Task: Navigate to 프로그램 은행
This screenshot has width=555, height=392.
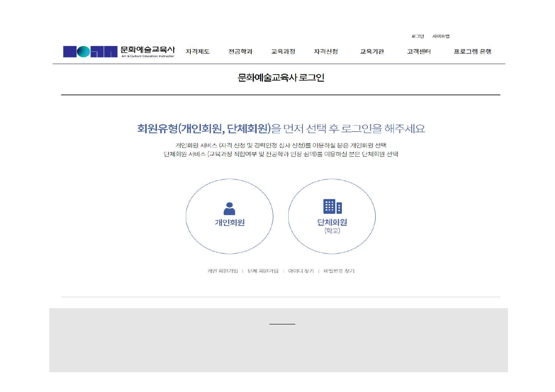Action: tap(472, 52)
